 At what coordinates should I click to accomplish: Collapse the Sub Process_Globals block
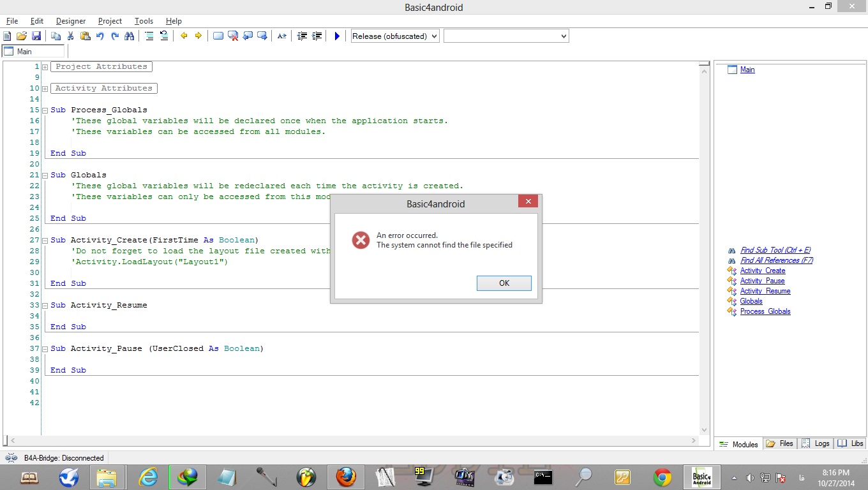tap(45, 110)
